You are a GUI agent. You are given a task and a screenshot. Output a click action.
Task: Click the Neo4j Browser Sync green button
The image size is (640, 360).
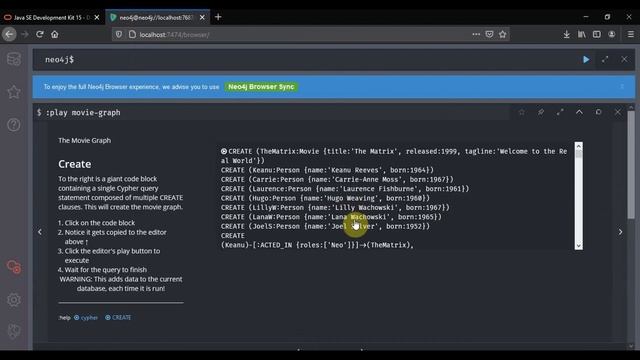pos(261,87)
